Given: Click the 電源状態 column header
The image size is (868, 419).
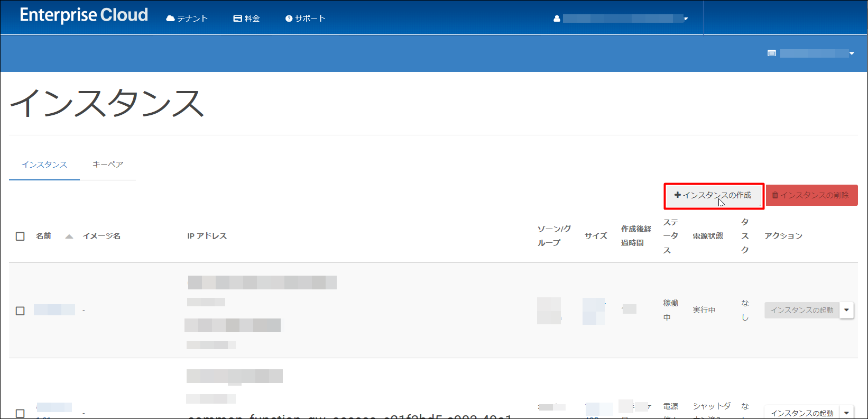Looking at the screenshot, I should point(708,236).
